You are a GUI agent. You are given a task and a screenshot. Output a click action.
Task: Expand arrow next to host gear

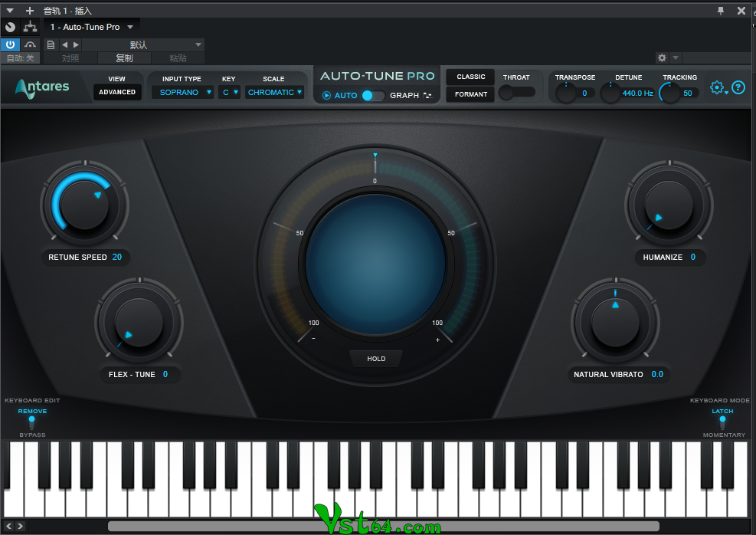coord(676,58)
